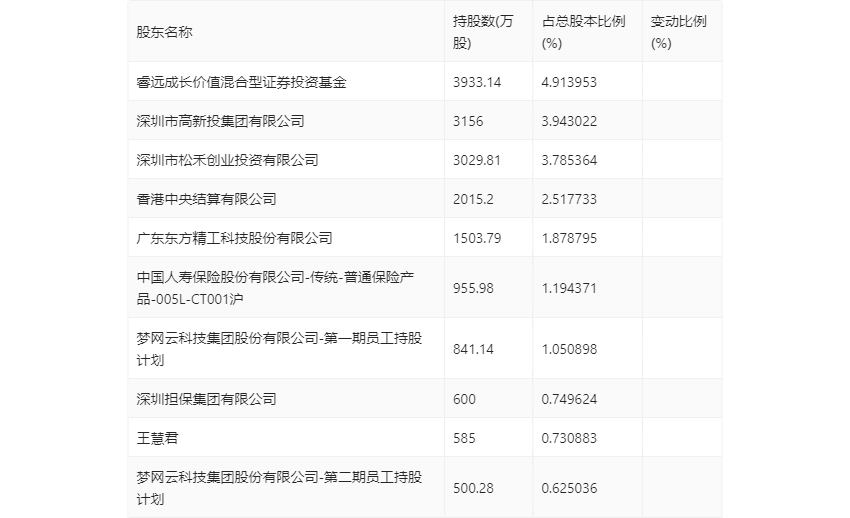Select 梦网云科技集团 第一期员工持股计划 name
Image resolution: width=850 pixels, height=518 pixels.
tap(279, 349)
